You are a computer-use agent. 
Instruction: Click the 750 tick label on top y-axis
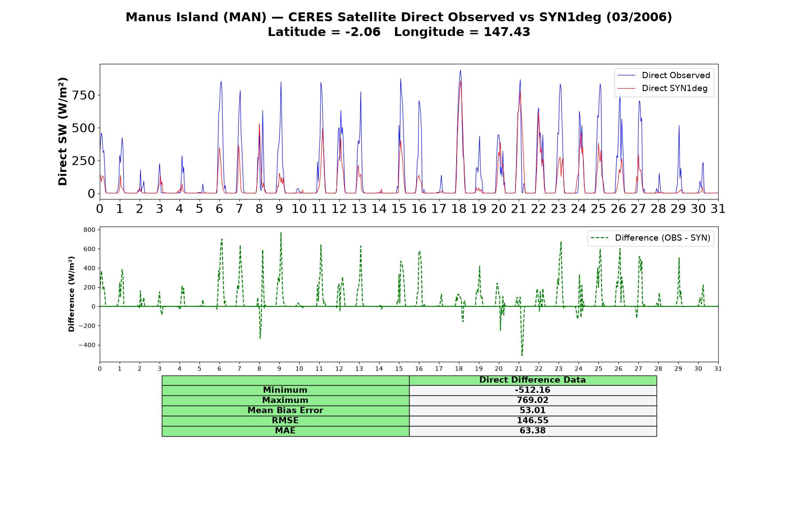84,95
